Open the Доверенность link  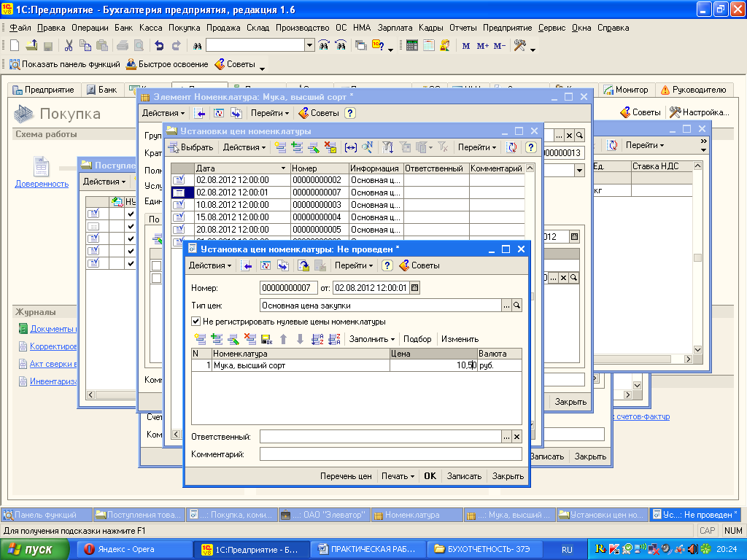click(42, 184)
